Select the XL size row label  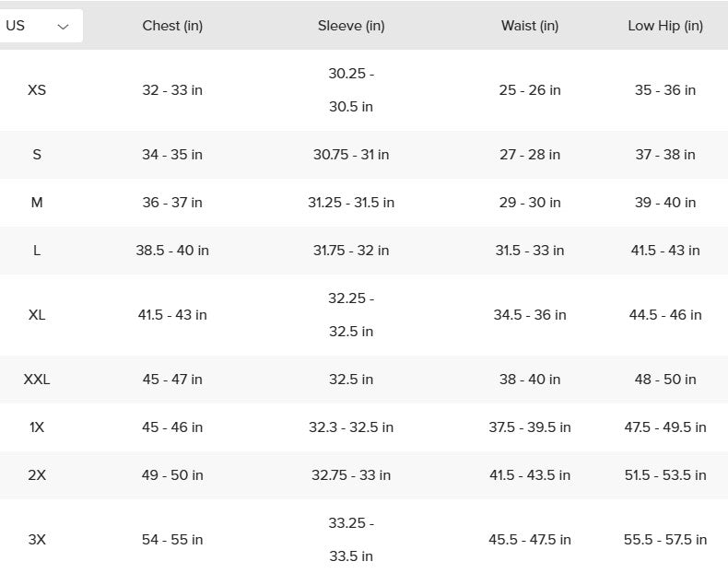37,315
